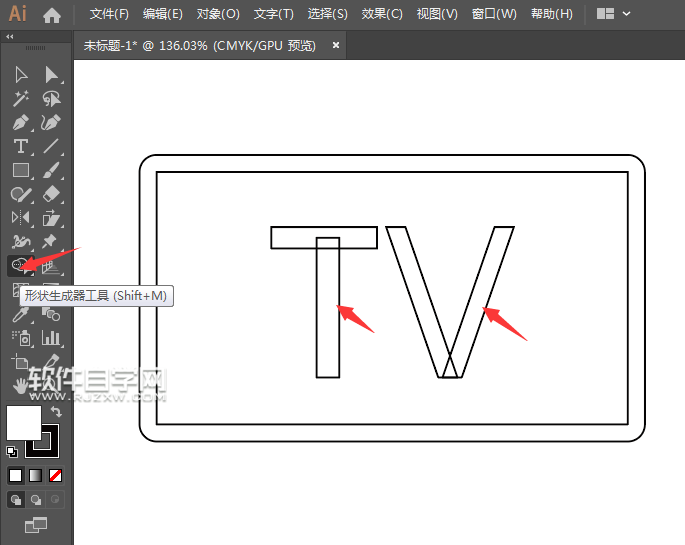Reset to default fill and stroke
This screenshot has width=685, height=545.
tap(12, 452)
